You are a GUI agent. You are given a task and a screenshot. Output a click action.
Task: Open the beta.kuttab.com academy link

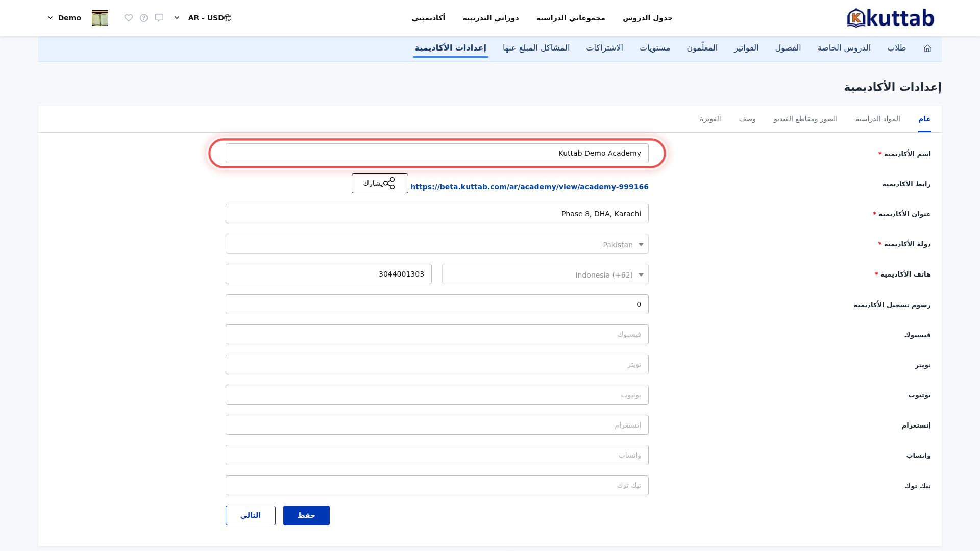point(529,187)
